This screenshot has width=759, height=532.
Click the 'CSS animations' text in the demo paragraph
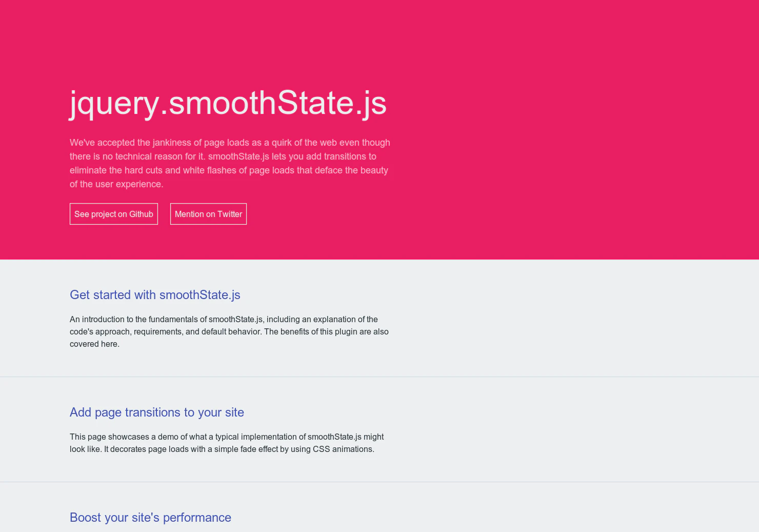[x=343, y=449]
